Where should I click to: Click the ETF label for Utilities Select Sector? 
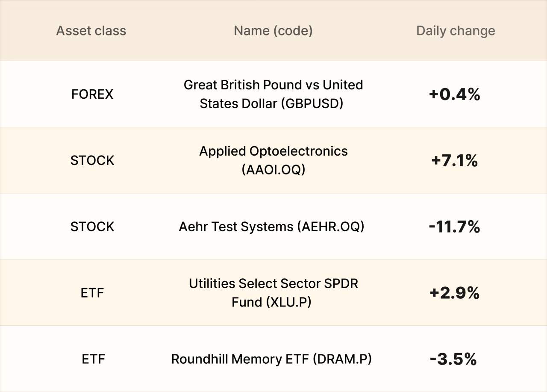coord(92,293)
